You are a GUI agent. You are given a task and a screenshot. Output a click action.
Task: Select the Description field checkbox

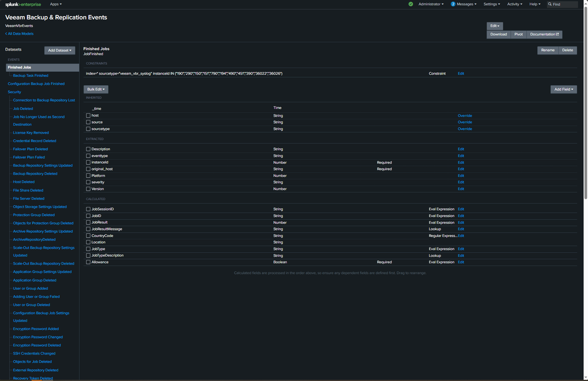[88, 149]
